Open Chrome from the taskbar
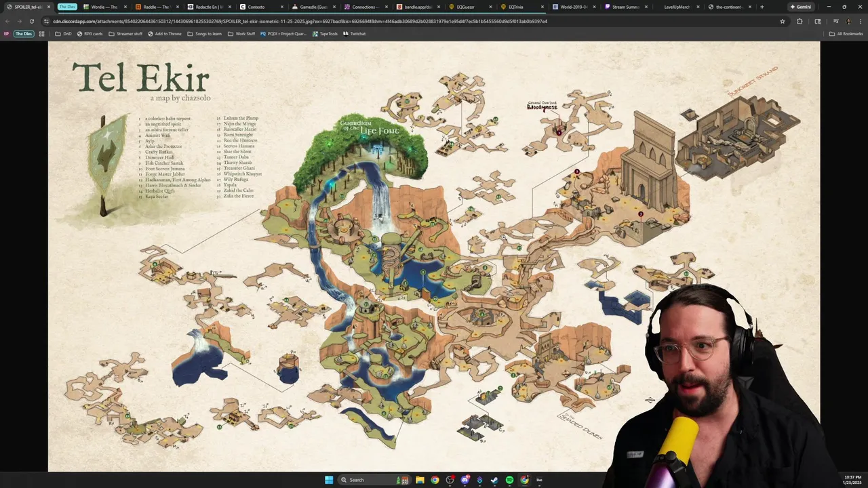Viewport: 868px width, 488px height. (435, 480)
